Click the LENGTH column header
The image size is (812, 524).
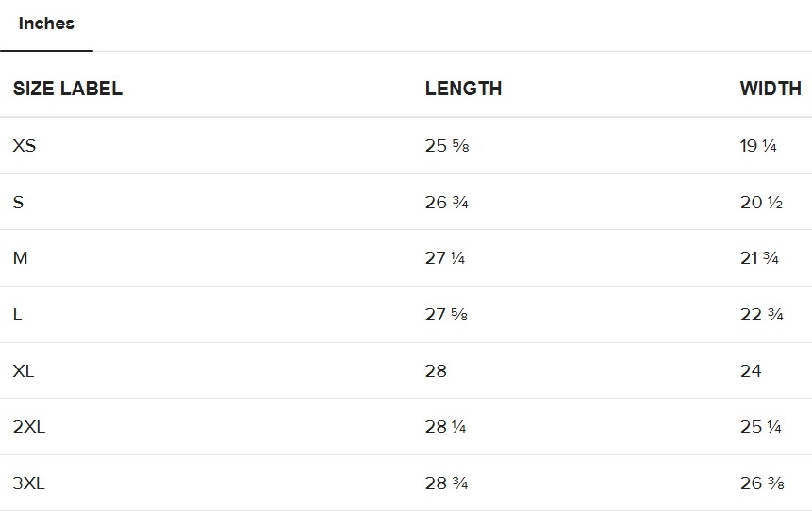[x=463, y=90]
